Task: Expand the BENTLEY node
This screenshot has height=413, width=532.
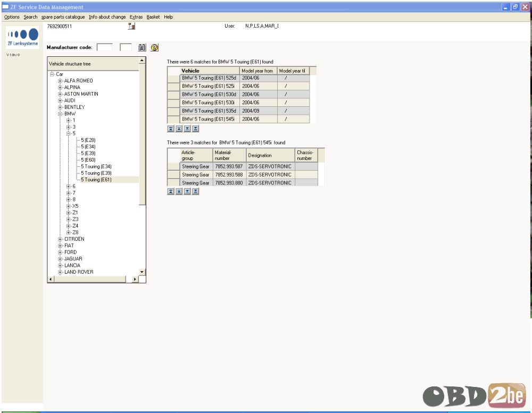Action: pos(60,107)
